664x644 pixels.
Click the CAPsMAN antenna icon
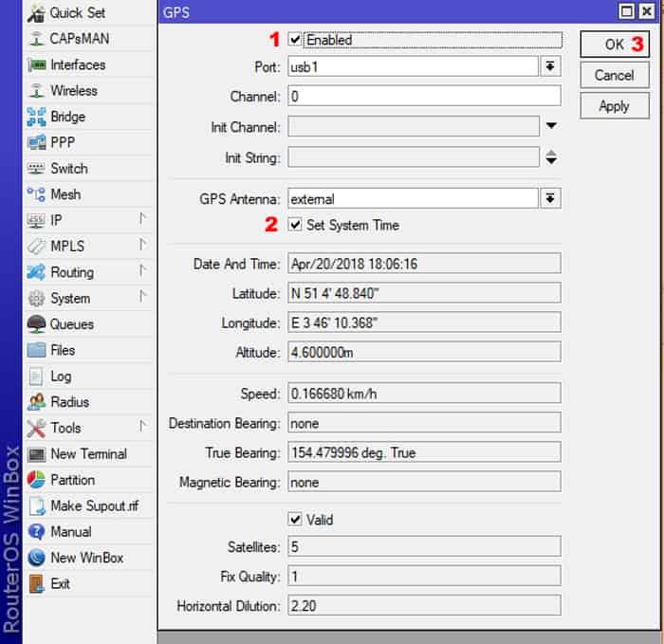pyautogui.click(x=36, y=39)
